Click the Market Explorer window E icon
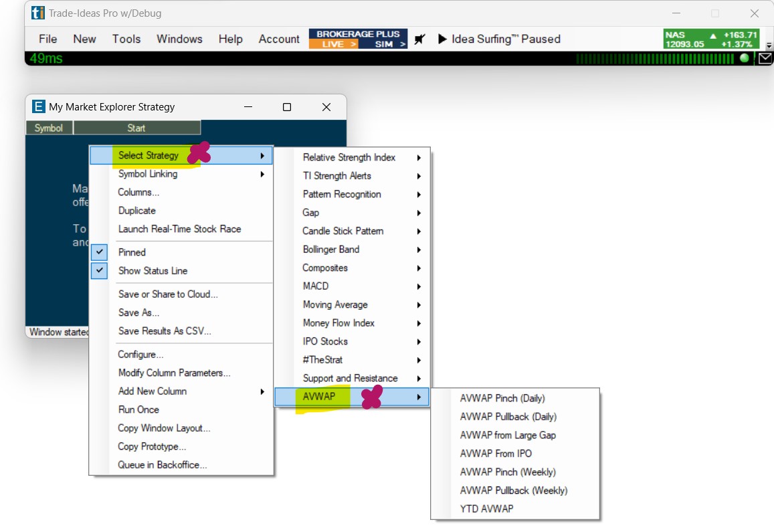The height and width of the screenshot is (532, 774). [x=39, y=107]
